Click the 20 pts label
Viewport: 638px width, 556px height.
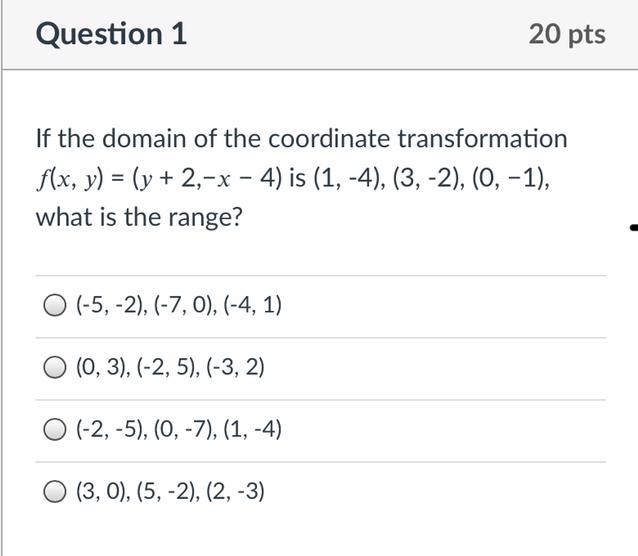coord(567,34)
